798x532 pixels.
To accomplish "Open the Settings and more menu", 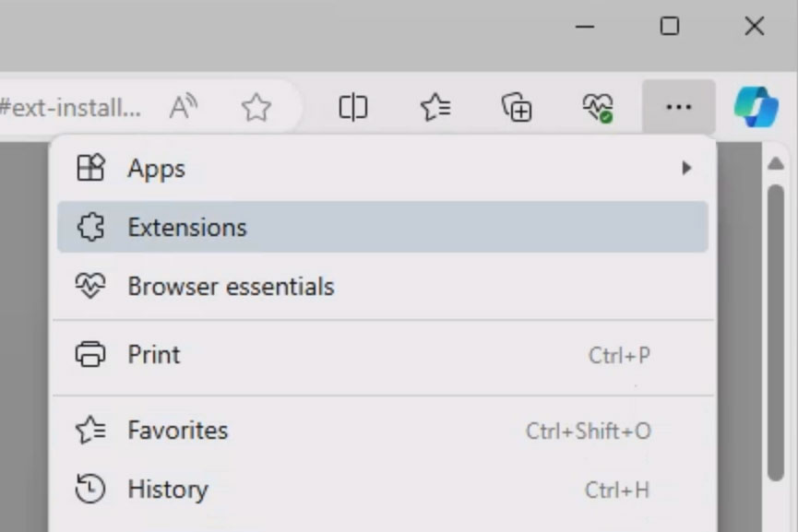I will point(678,107).
